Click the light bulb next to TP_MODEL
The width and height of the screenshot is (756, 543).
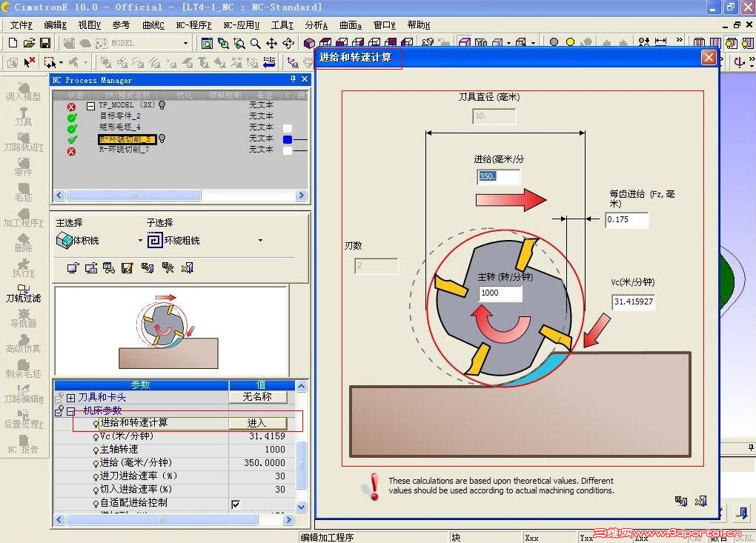click(x=162, y=105)
